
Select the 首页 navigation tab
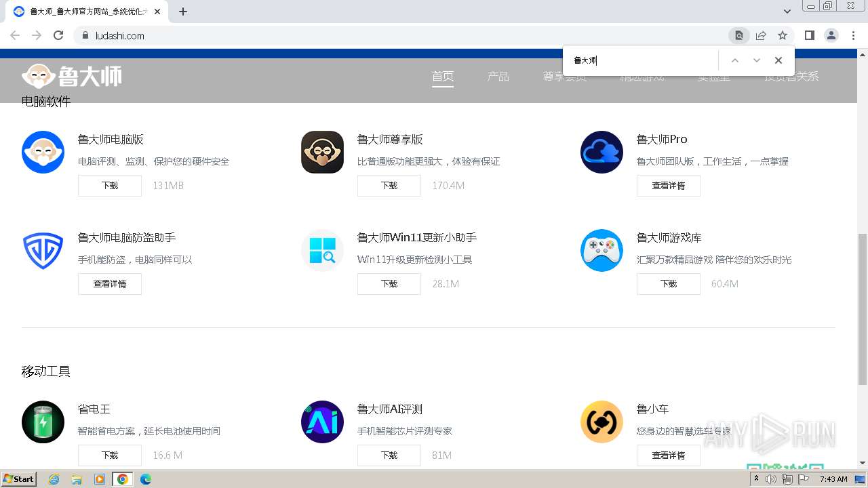pyautogui.click(x=443, y=77)
